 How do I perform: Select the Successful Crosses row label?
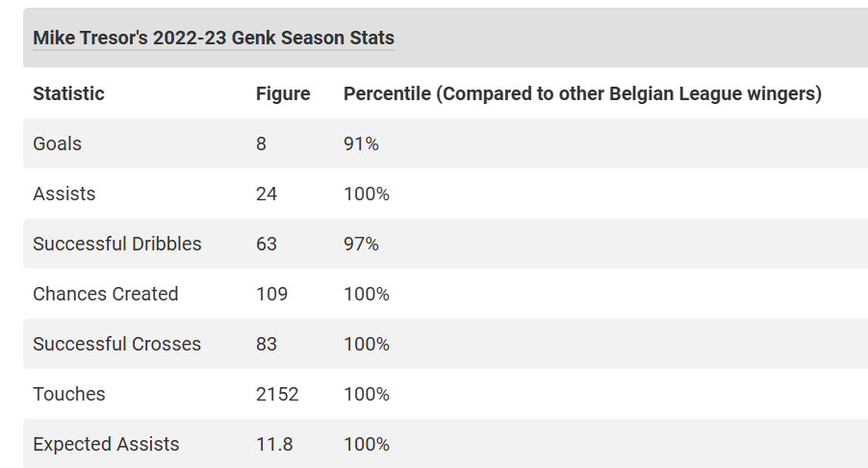tap(116, 344)
